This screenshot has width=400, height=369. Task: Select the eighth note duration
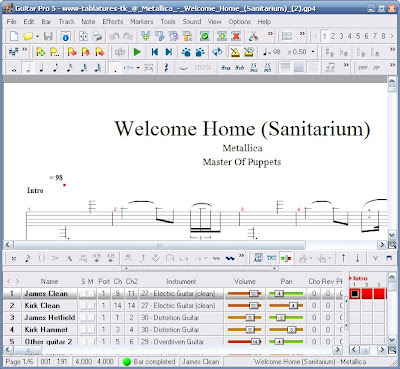pyautogui.click(x=56, y=68)
